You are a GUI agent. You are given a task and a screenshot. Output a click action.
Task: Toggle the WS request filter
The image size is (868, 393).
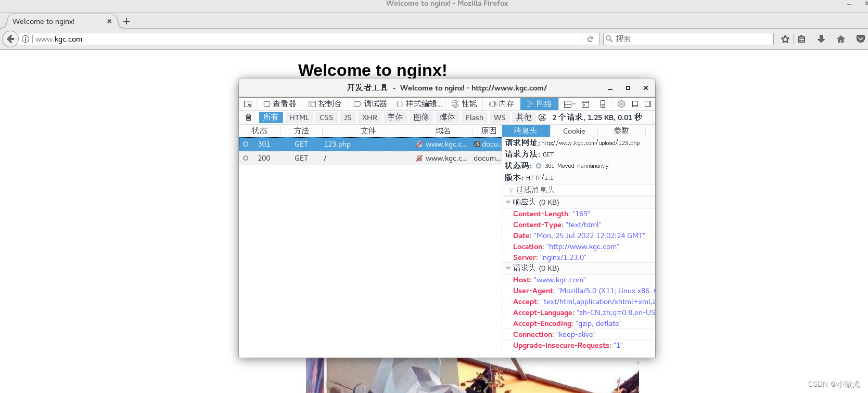pyautogui.click(x=500, y=117)
